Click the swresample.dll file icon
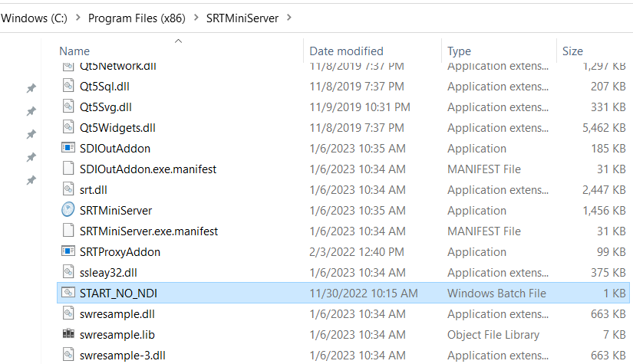633x364 pixels. click(x=68, y=313)
